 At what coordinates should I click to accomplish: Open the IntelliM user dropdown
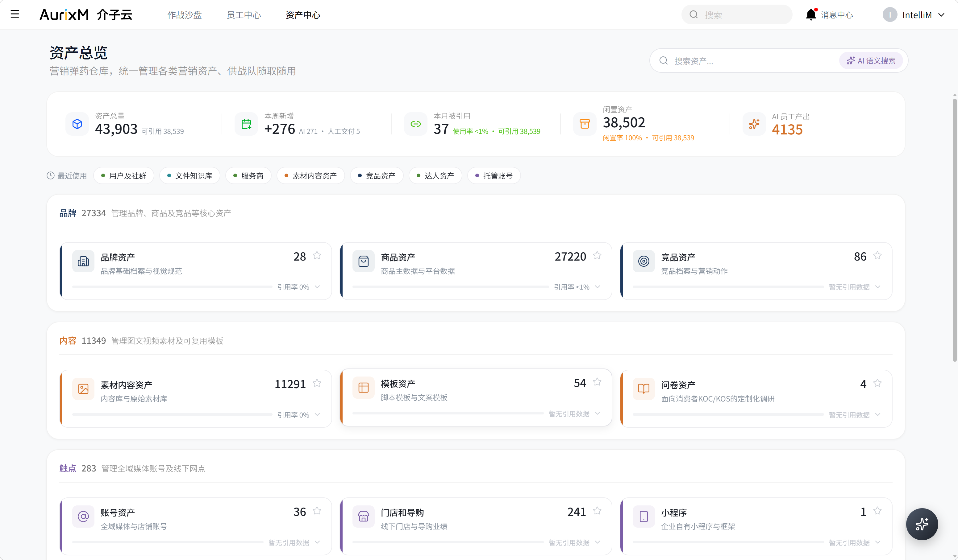tap(914, 15)
